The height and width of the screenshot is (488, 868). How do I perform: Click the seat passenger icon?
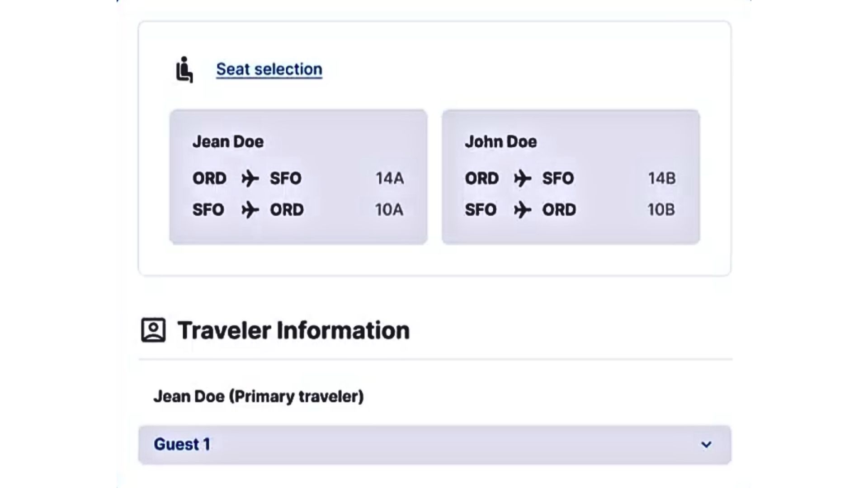click(184, 70)
